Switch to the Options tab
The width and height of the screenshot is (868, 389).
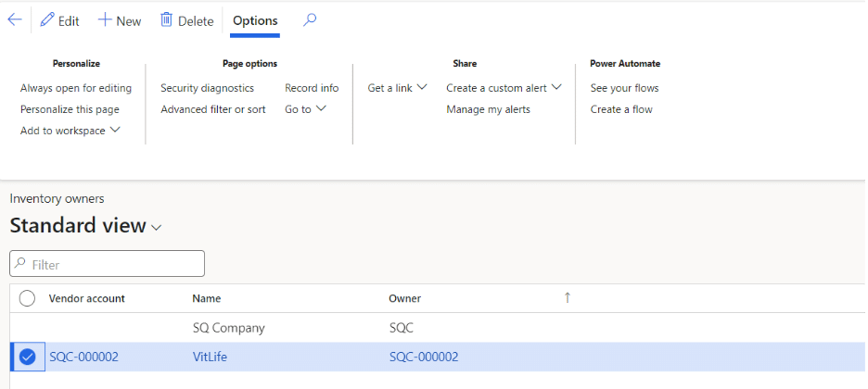pos(255,20)
